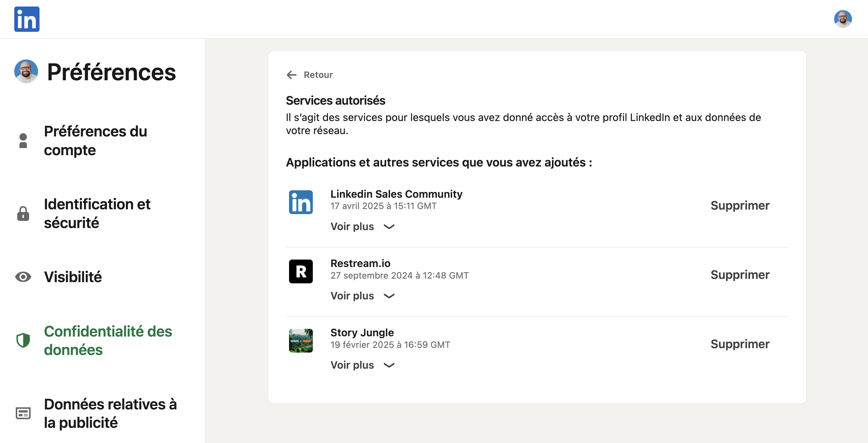Remove Story Jungle with Supprimer
This screenshot has width=868, height=443.
(740, 344)
